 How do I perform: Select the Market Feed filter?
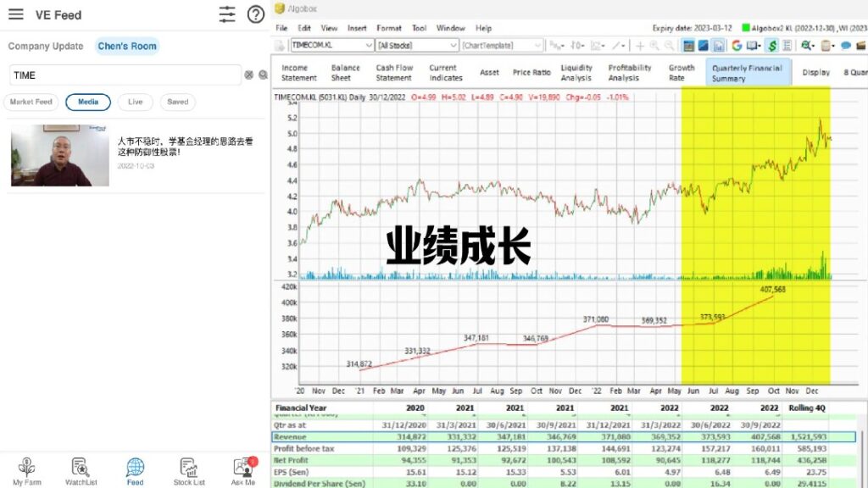[31, 102]
